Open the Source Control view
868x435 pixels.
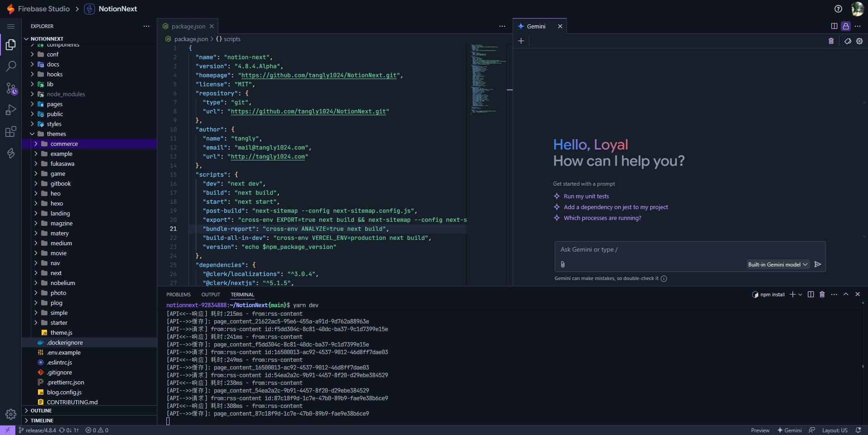11,89
